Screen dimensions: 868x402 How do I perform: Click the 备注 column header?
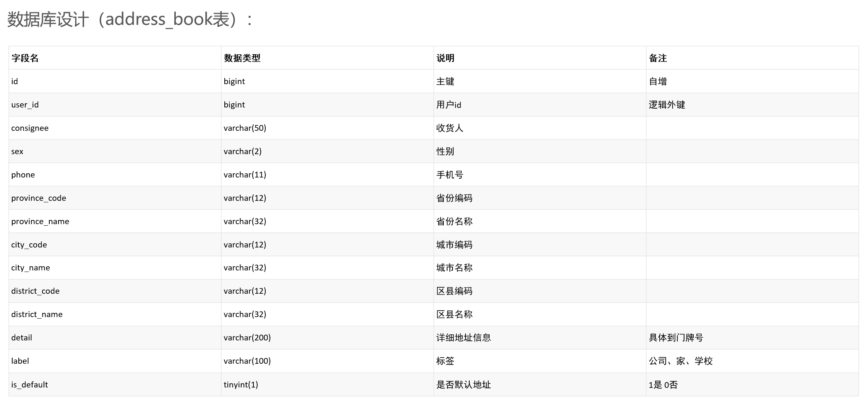[657, 58]
